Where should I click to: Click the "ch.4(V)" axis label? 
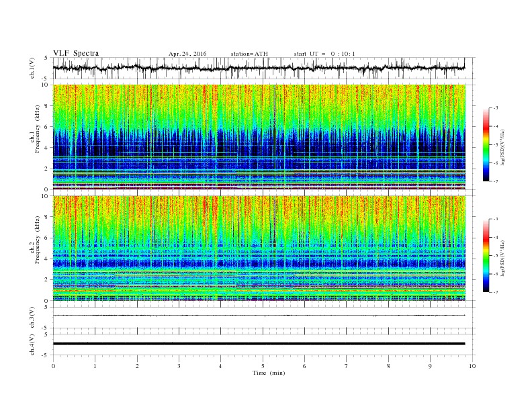(x=32, y=345)
